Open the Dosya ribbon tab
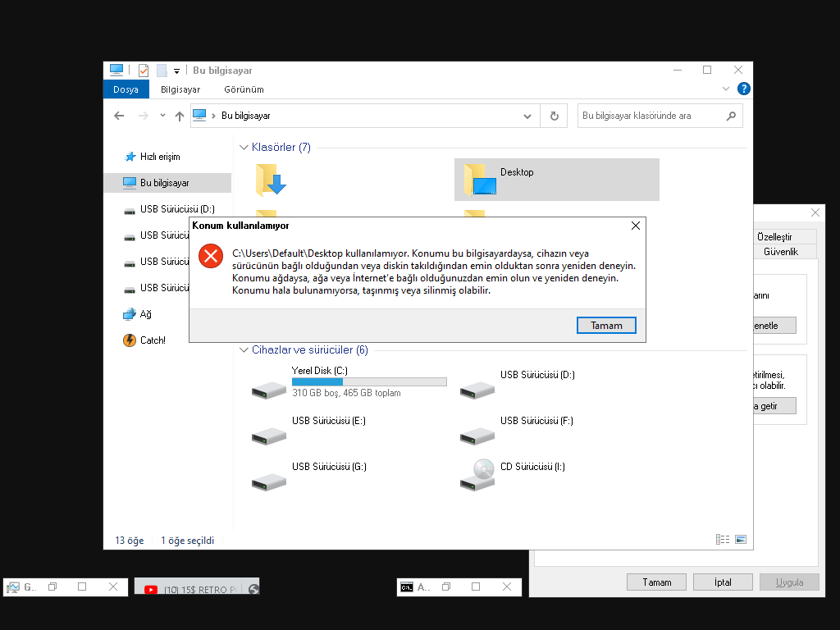This screenshot has height=630, width=840. click(x=126, y=89)
